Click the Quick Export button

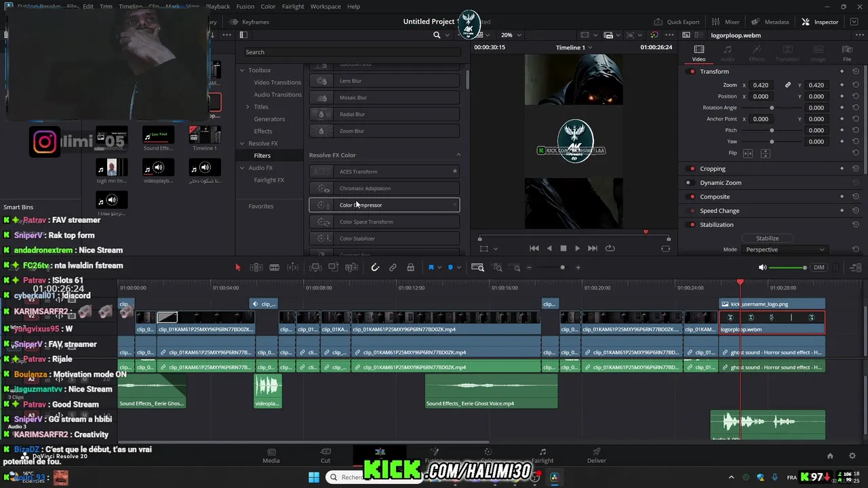pos(677,22)
